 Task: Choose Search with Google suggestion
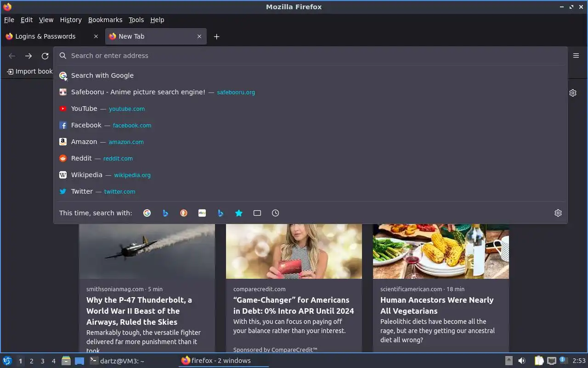[311, 75]
